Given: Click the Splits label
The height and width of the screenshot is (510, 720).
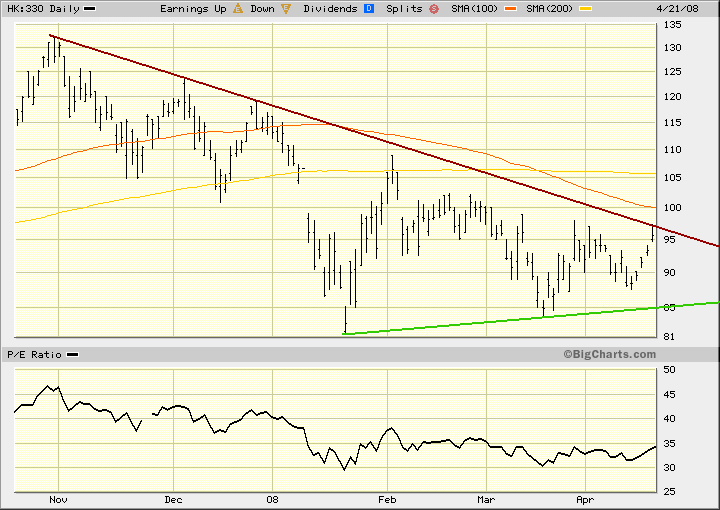Looking at the screenshot, I should point(404,9).
